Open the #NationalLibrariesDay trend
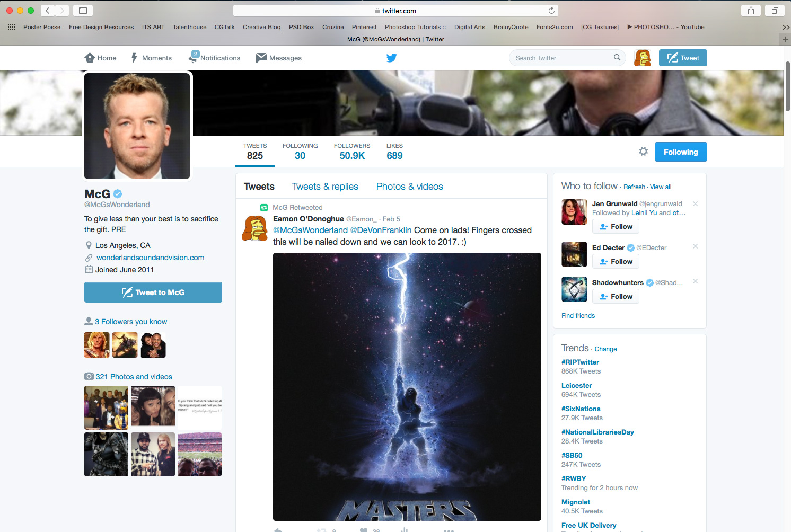 pos(597,432)
